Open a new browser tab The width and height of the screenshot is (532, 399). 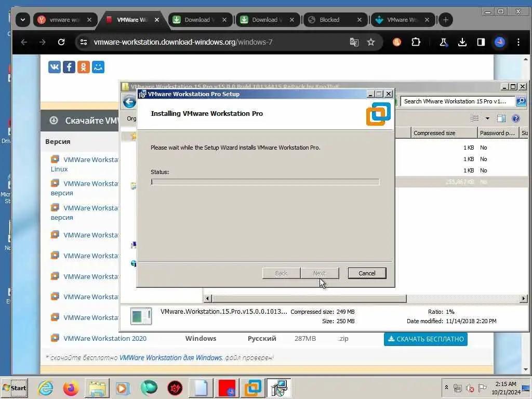(445, 20)
